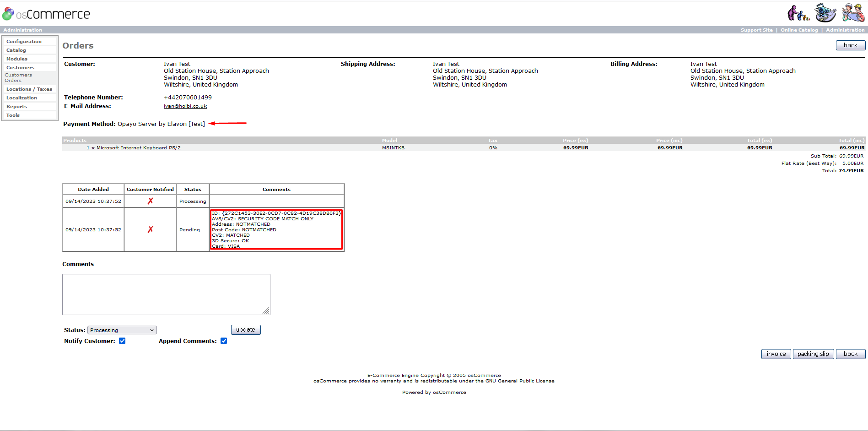Click the Powered by osCommerce footer text
The image size is (868, 431).
434,393
